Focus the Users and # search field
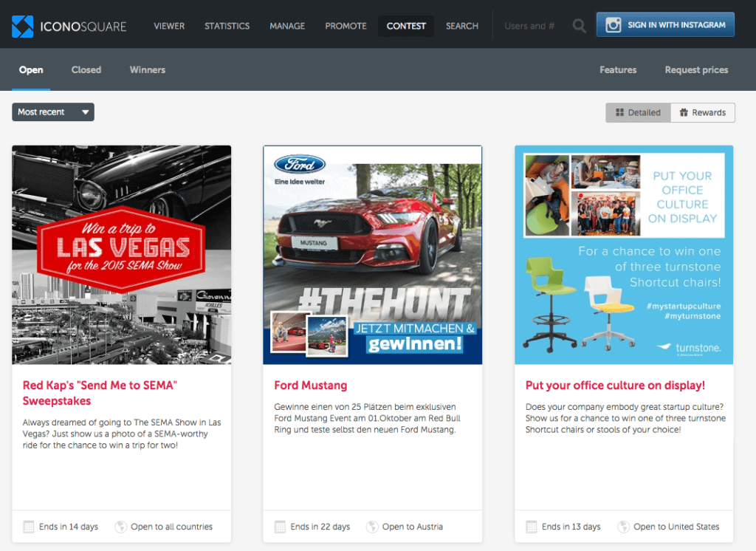 point(529,26)
